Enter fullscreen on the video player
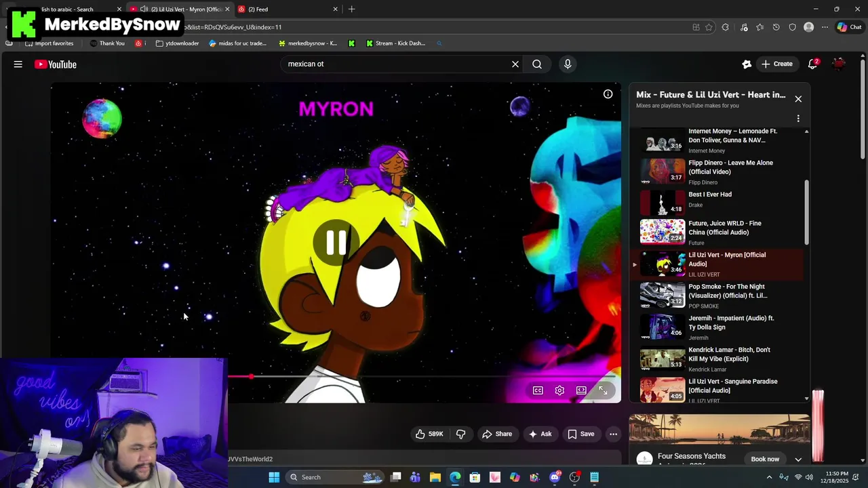 click(x=603, y=390)
